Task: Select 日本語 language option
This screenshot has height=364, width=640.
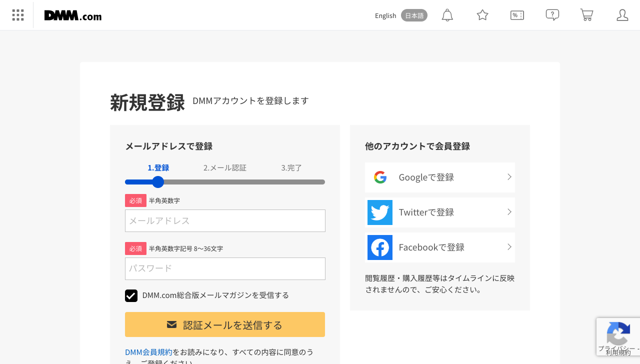Action: [414, 15]
